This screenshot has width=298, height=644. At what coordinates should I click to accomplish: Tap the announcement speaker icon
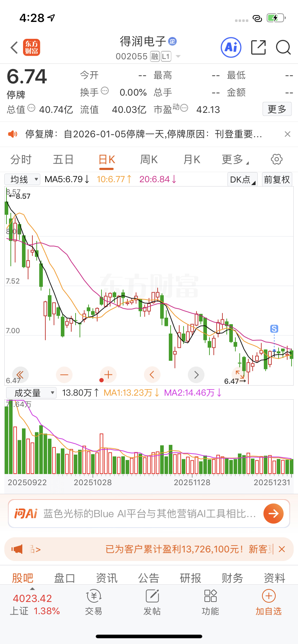[x=13, y=134]
